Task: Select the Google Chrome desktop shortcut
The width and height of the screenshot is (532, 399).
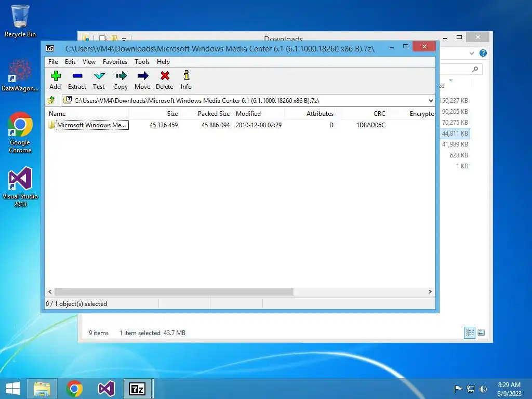Action: [20, 132]
